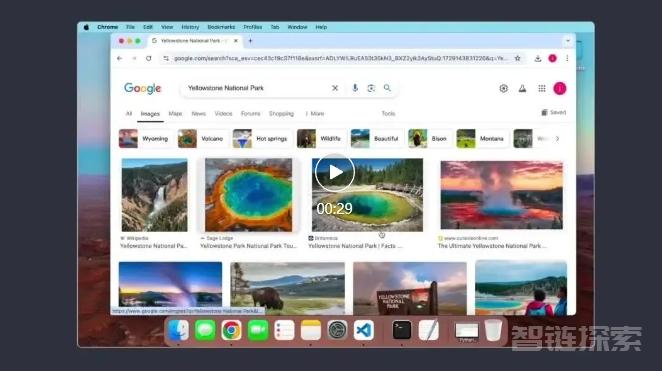Click the Chrome profile avatar in toolbar
The image size is (662, 371).
tap(552, 58)
